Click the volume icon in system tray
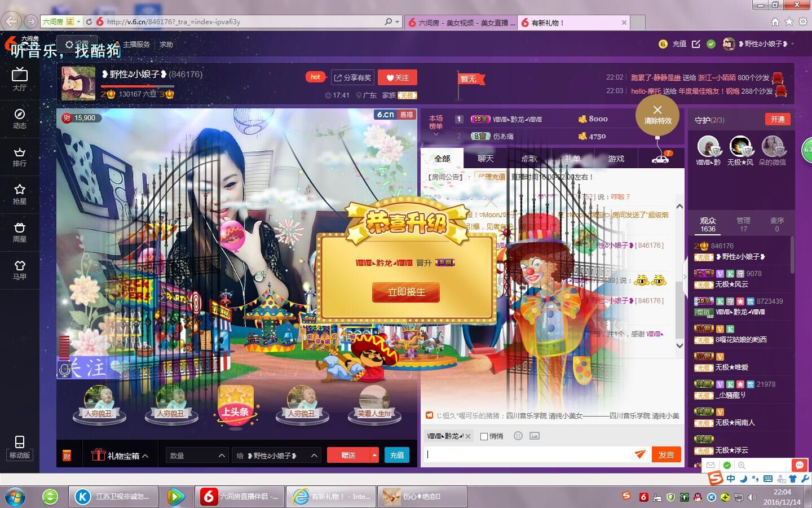 tap(752, 497)
